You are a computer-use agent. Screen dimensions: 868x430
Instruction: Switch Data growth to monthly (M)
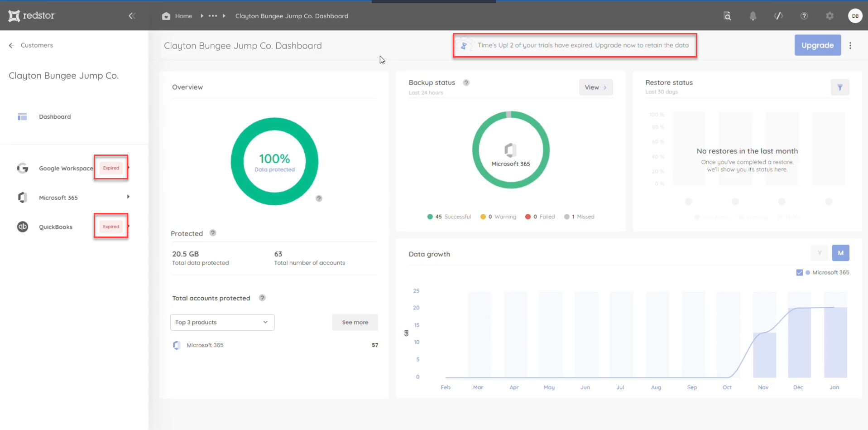[841, 253]
